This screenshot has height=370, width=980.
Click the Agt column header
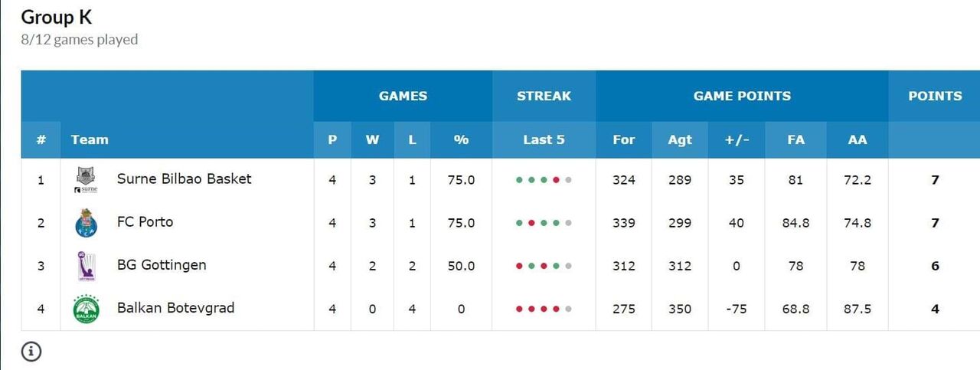679,139
